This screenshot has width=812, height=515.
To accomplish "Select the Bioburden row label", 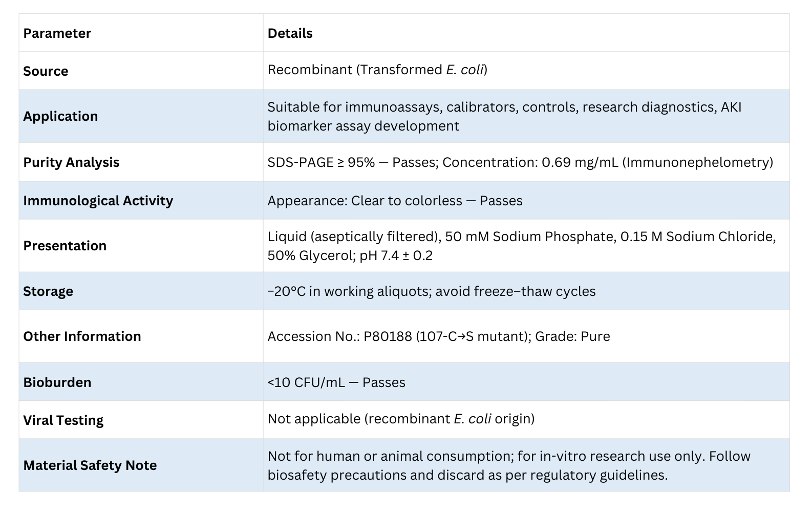I will click(57, 382).
